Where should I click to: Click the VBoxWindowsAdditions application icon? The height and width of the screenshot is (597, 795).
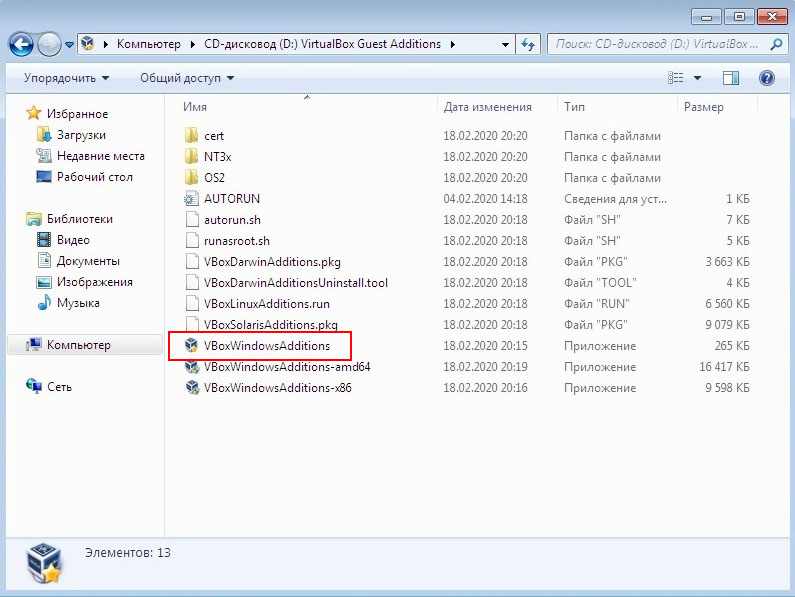(x=192, y=345)
